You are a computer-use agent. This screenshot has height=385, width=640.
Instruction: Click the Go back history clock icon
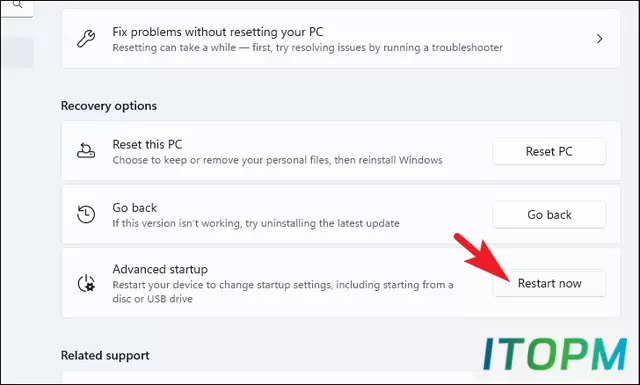coord(86,214)
